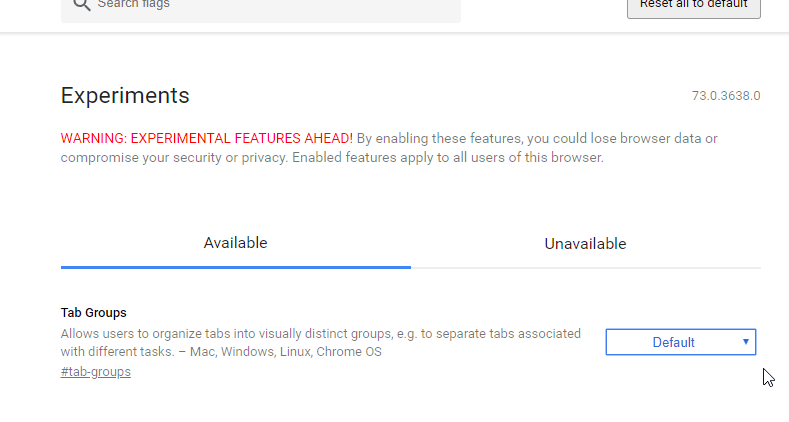Click the Tab Groups description starting with Allows users
789x422 pixels.
coord(321,343)
